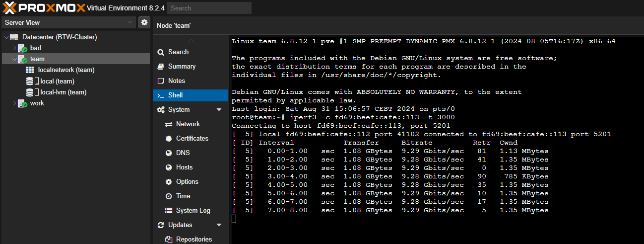Click the localnetwork (team) grid icon

point(30,70)
